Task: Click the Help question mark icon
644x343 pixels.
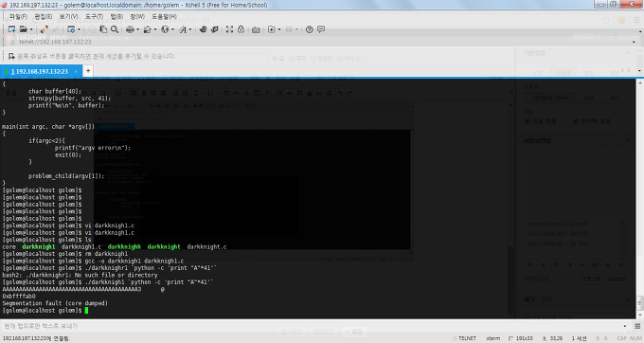Action: tap(310, 29)
